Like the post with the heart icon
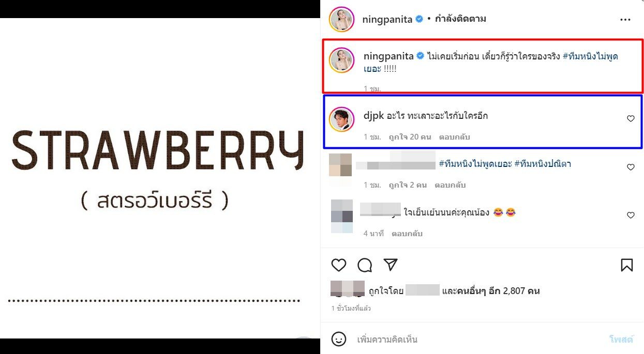This screenshot has width=644, height=354. point(339,265)
